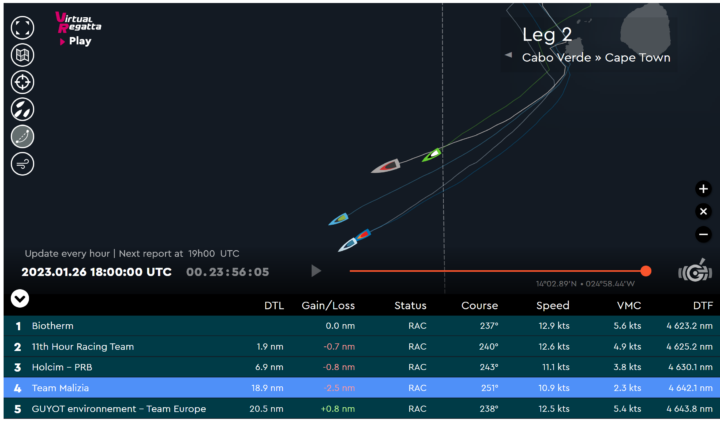Go to previous leg arrow
Image resolution: width=720 pixels, height=424 pixels.
coord(508,55)
